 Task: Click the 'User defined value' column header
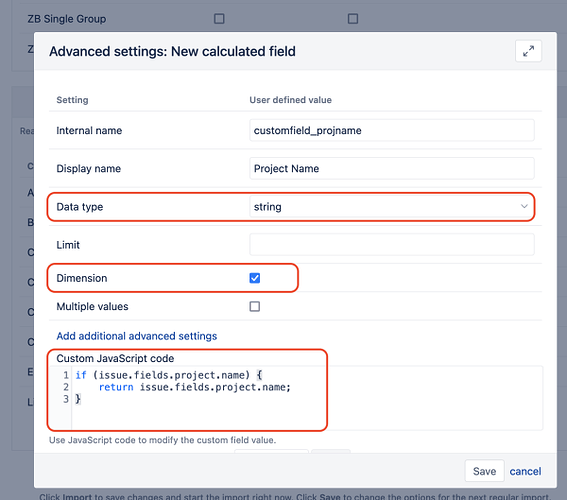coord(290,100)
